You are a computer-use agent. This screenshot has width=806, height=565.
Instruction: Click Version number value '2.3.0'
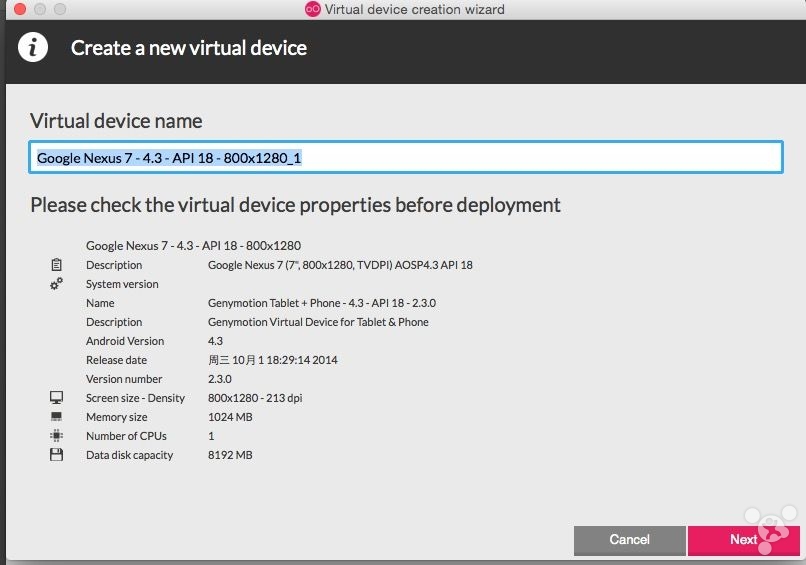click(219, 379)
